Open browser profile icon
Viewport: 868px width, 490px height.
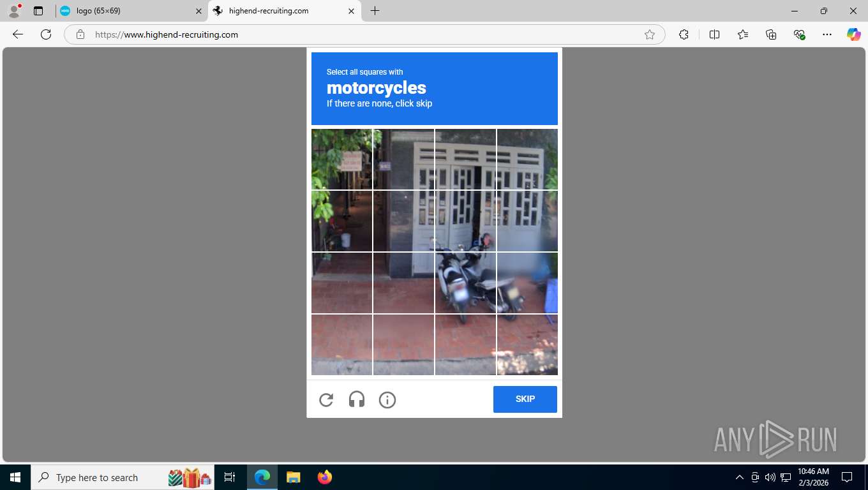click(x=14, y=10)
